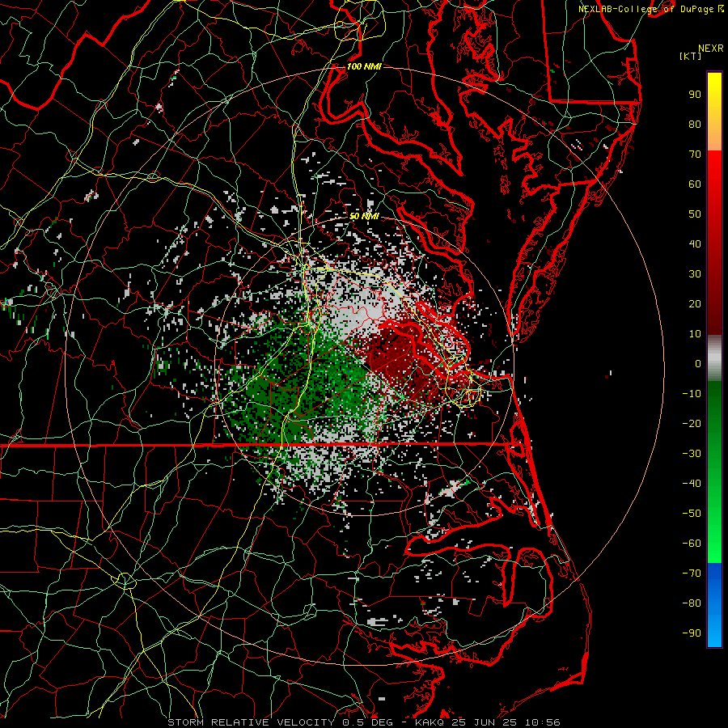Click the 0.5 DEG elevation text
The height and width of the screenshot is (728, 728).
coord(368,722)
